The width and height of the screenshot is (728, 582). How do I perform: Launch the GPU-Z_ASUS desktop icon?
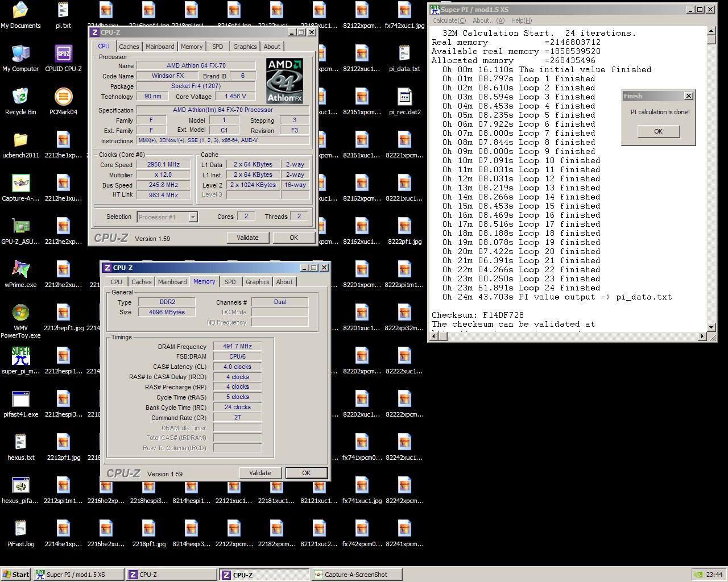[20, 231]
